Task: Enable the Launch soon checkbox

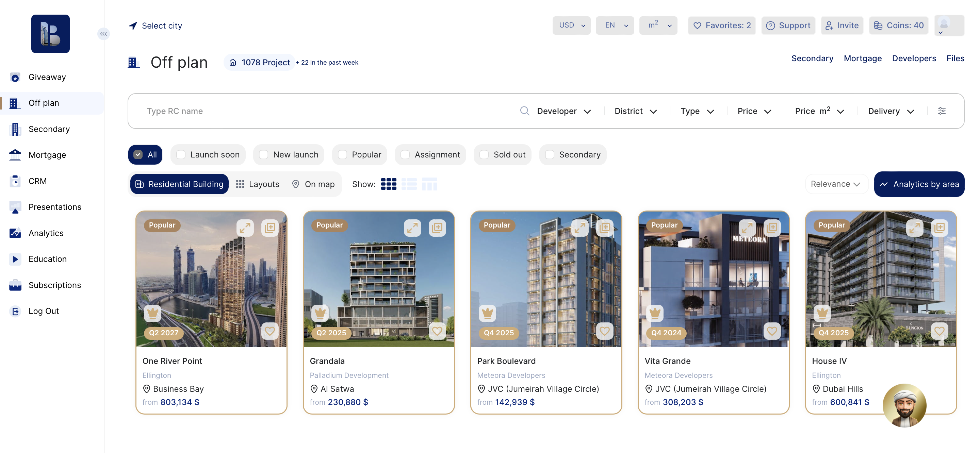Action: point(181,154)
